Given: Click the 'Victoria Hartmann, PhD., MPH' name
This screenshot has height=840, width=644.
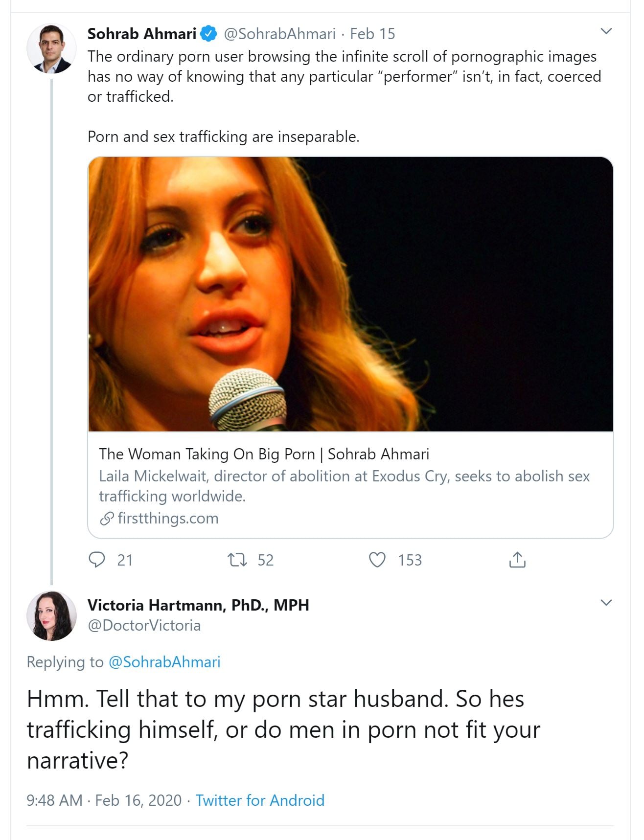Looking at the screenshot, I should pyautogui.click(x=198, y=605).
